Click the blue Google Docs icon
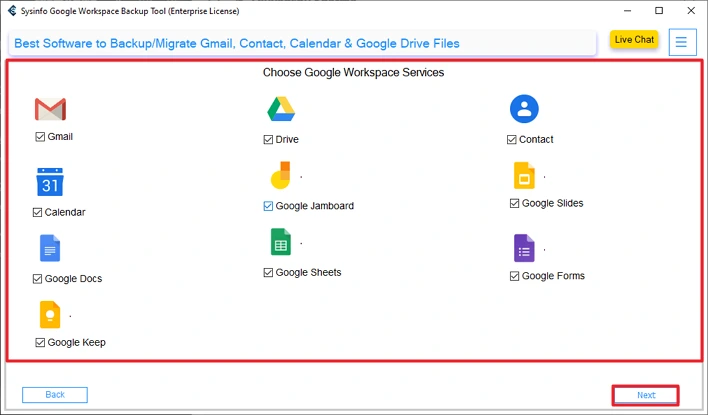Viewport: 708px width, 415px height. coord(50,248)
